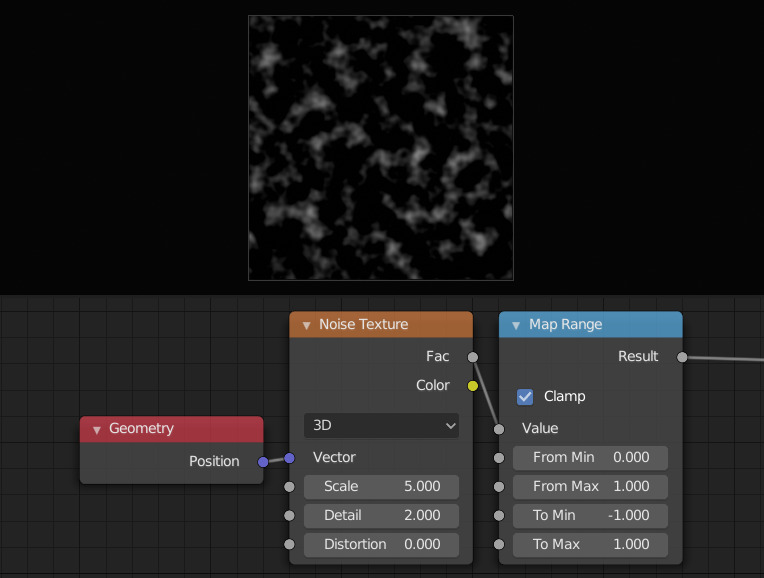This screenshot has width=764, height=578.
Task: Click the yellow Color output socket
Action: 473,386
